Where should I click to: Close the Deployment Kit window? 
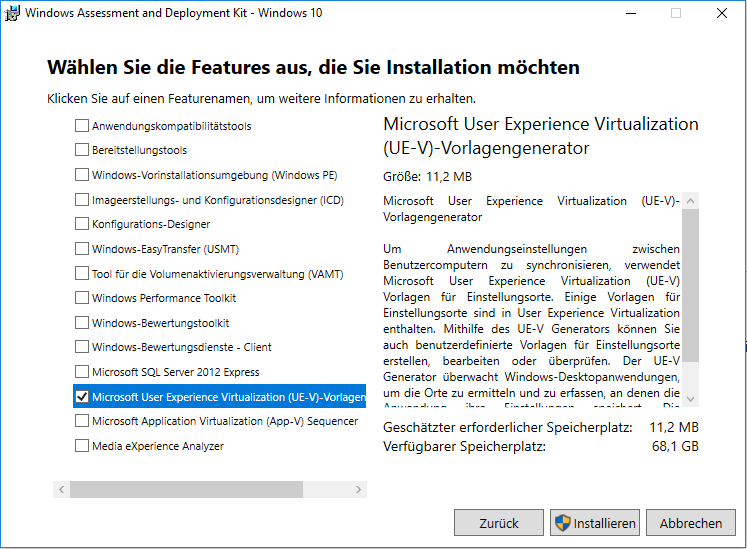[x=722, y=13]
